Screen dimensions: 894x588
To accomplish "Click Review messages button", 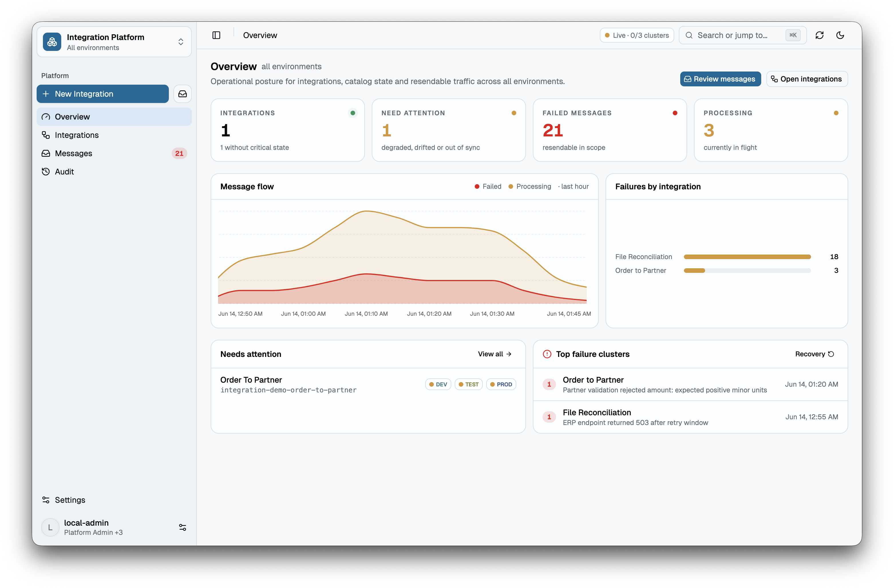I will pos(720,79).
